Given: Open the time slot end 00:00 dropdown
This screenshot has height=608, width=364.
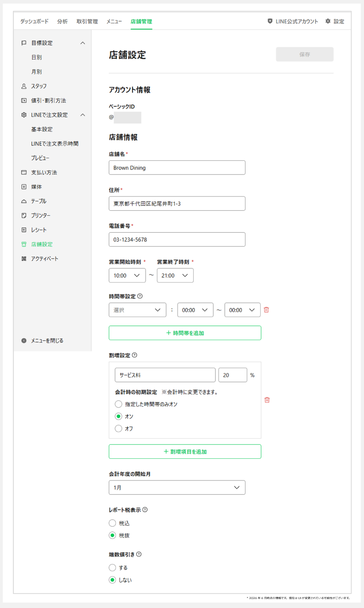Looking at the screenshot, I should click(x=243, y=310).
